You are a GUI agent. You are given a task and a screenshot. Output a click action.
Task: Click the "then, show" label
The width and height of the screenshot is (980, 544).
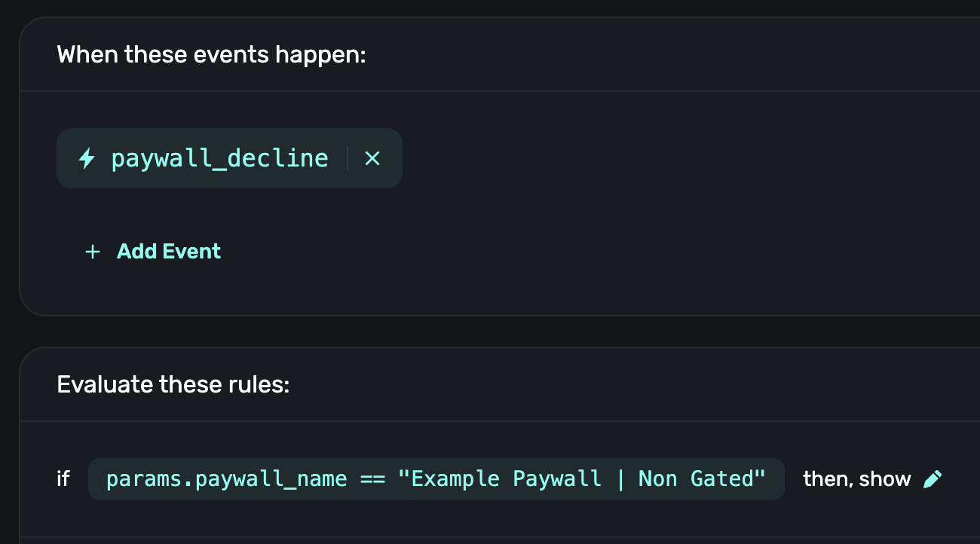(x=856, y=479)
